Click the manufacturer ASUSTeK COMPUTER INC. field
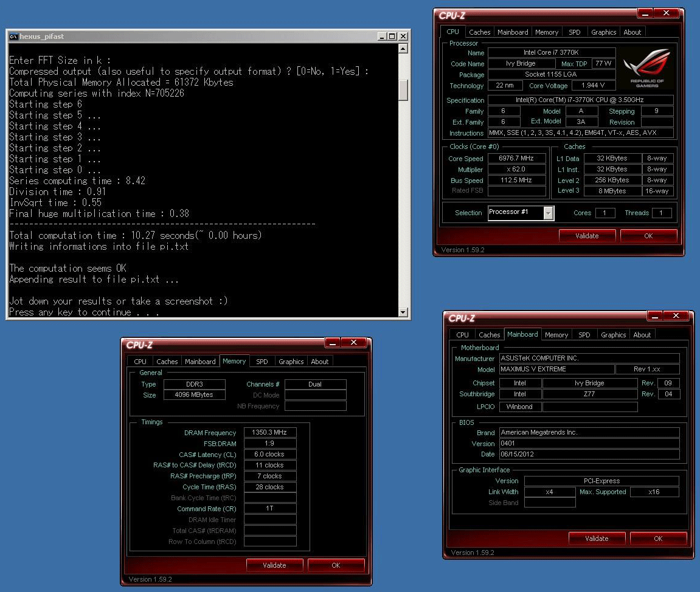The width and height of the screenshot is (700, 592). point(589,358)
